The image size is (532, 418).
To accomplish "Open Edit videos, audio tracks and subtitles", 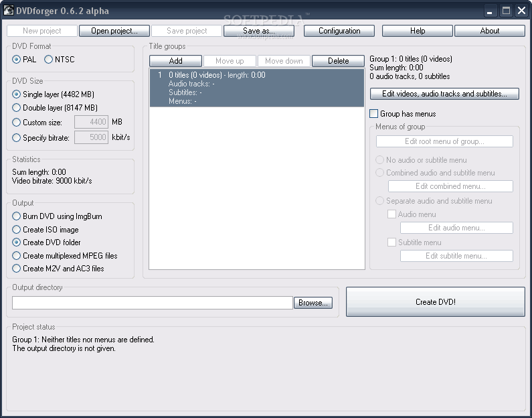I will point(444,94).
